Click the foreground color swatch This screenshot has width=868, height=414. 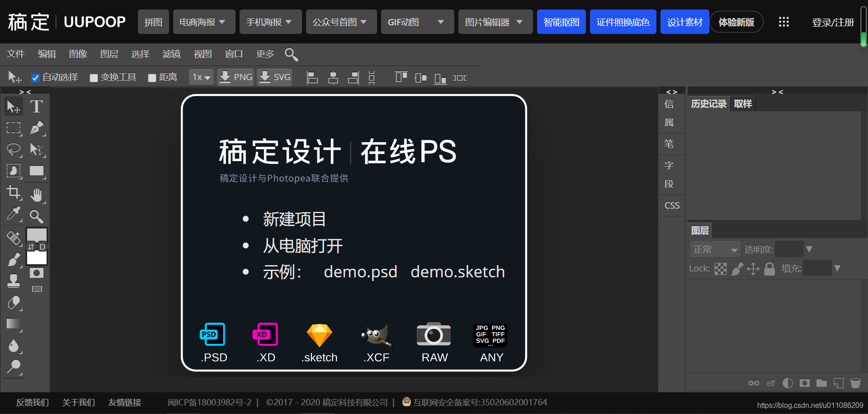(37, 234)
